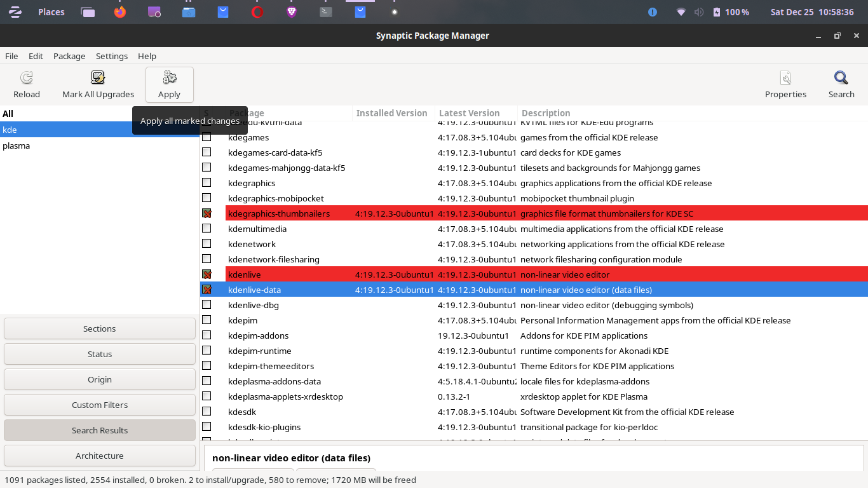The height and width of the screenshot is (488, 868).
Task: Open the Places menu in top panel
Action: pos(51,12)
